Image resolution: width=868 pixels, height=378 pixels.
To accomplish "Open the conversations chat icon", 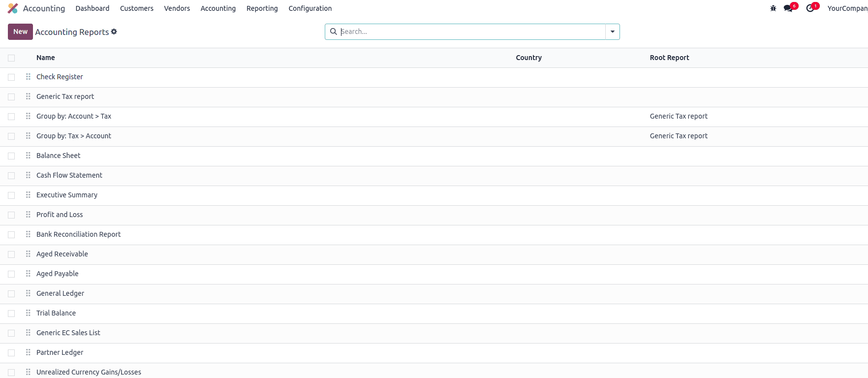I will click(788, 8).
